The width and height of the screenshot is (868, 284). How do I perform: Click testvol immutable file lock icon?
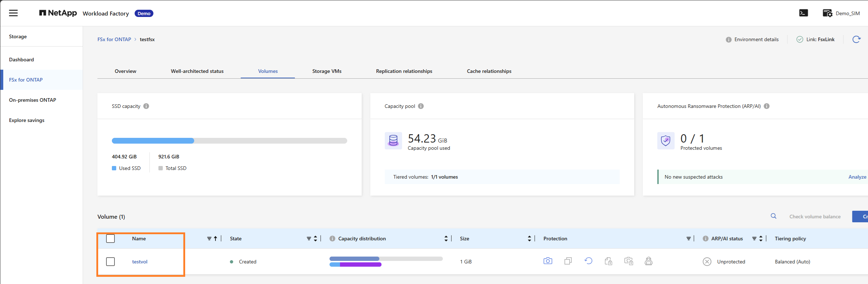(x=609, y=261)
